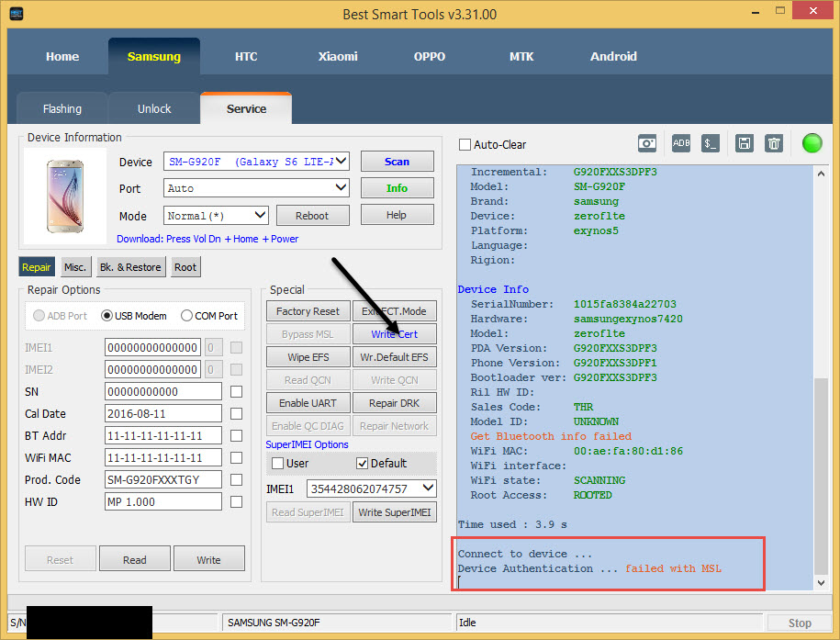The image size is (840, 640).
Task: Uncheck the Default SuperIMEI option
Action: point(362,463)
